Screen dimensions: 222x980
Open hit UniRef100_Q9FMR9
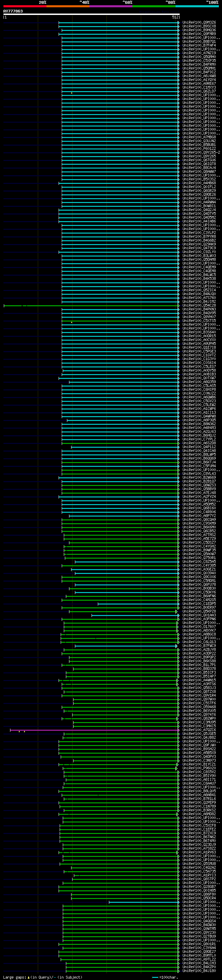199,34
